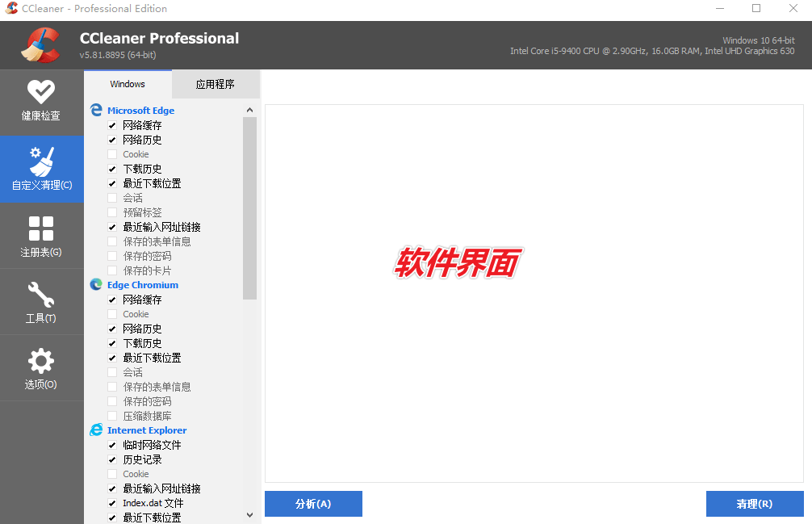Open the 健康检查 (Health Check) panel
This screenshot has width=812, height=524.
click(41, 102)
